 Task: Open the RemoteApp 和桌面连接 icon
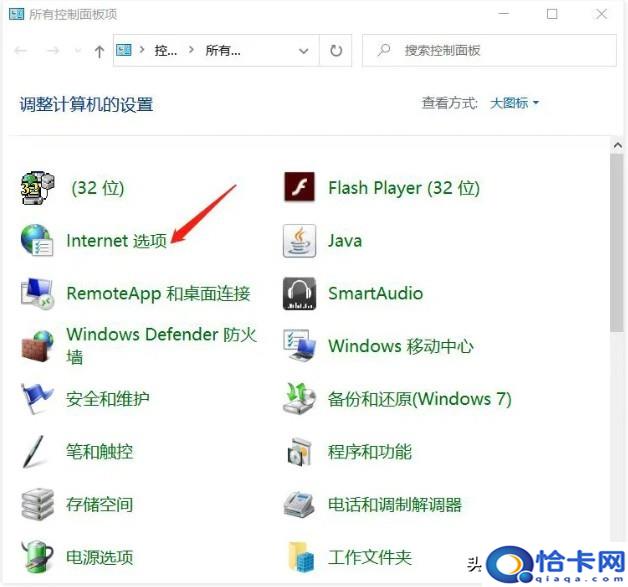(37, 294)
